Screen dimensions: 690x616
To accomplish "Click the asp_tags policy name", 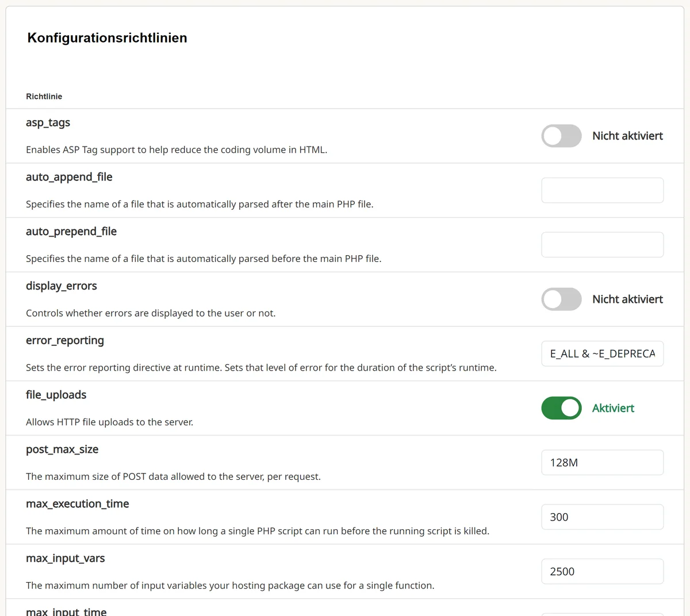I will [x=48, y=122].
